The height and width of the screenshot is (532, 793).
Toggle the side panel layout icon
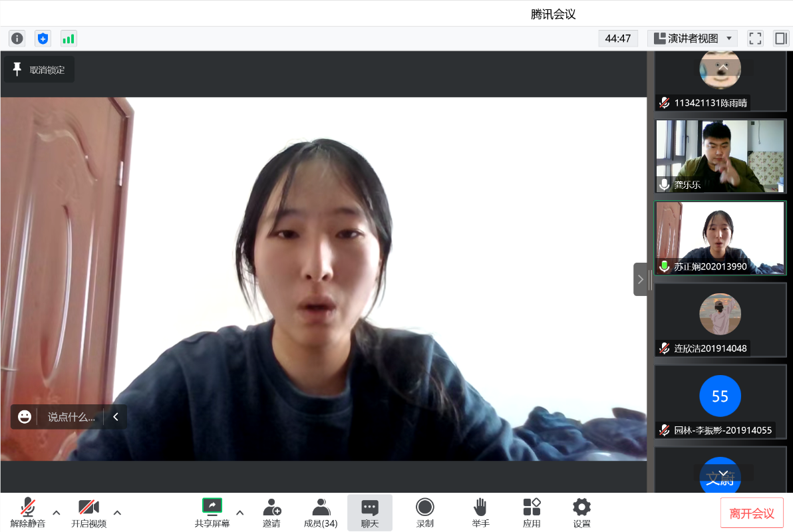[780, 39]
